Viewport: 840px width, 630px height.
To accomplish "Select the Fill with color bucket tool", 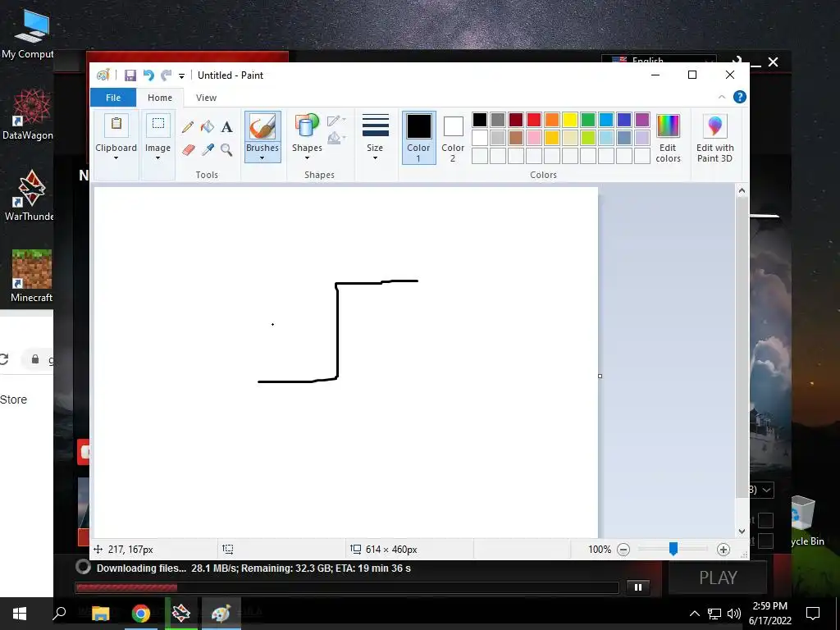I will 208,127.
